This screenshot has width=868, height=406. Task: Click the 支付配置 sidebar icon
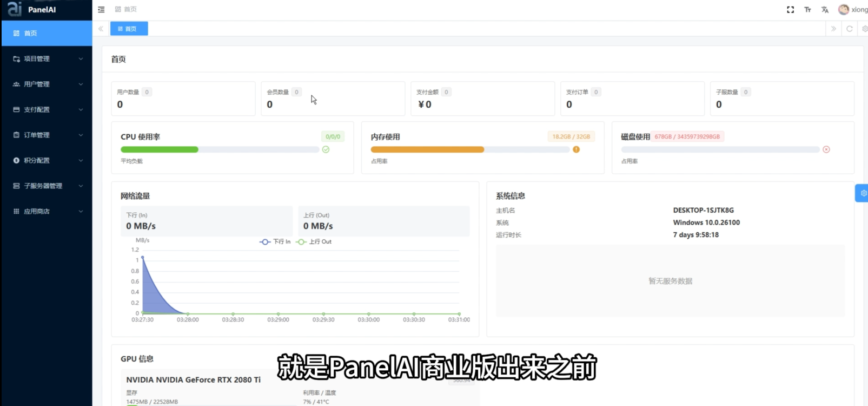[16, 109]
